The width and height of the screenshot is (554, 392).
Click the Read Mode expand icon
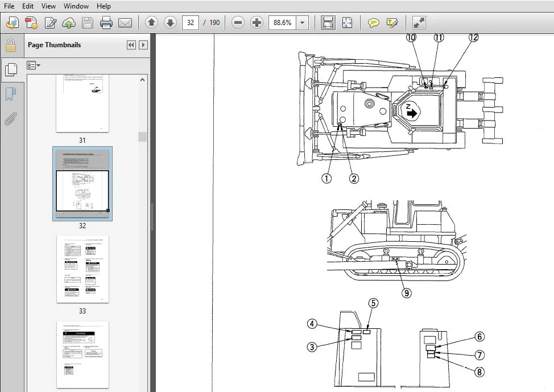419,23
